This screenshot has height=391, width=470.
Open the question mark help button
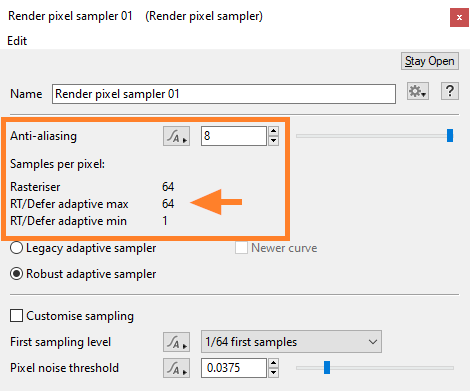coord(450,91)
